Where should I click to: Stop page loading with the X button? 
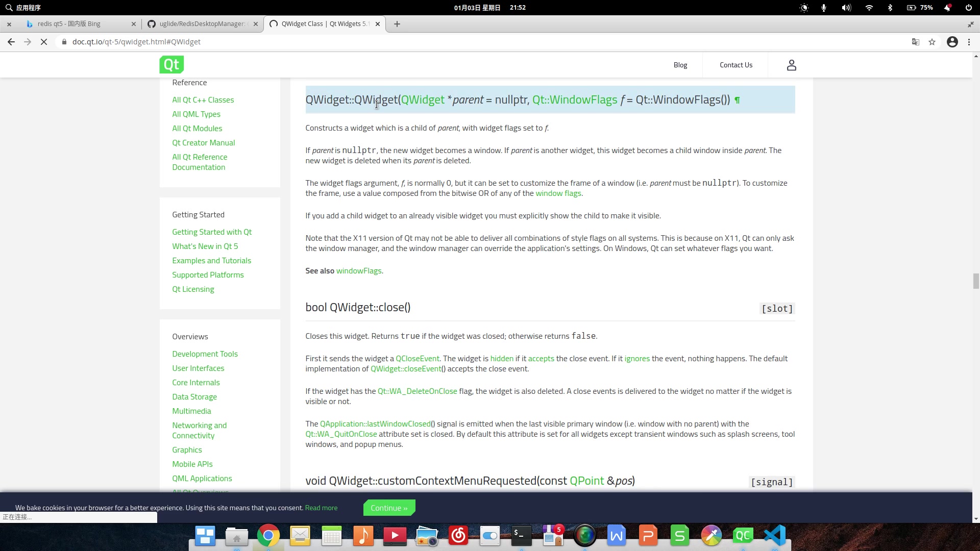pyautogui.click(x=44, y=42)
